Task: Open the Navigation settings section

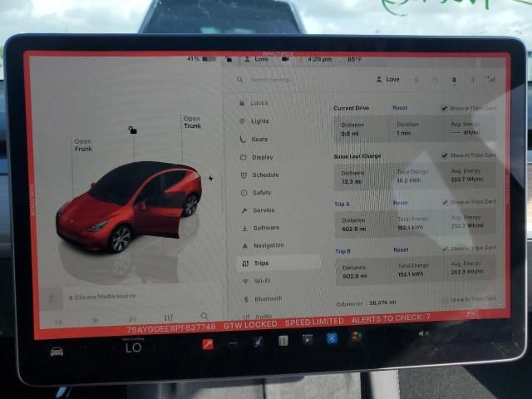Action: coord(268,245)
